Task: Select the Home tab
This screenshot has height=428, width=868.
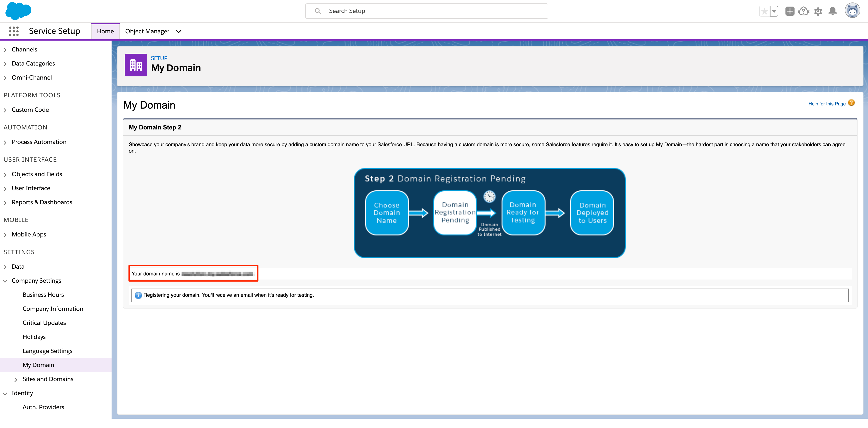Action: 105,31
